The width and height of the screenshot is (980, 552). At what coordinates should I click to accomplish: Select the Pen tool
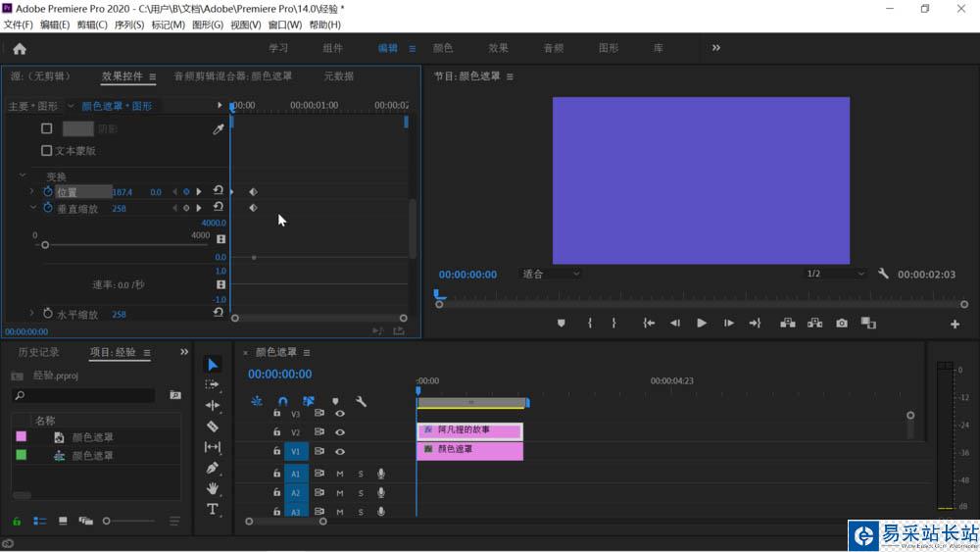pyautogui.click(x=213, y=468)
